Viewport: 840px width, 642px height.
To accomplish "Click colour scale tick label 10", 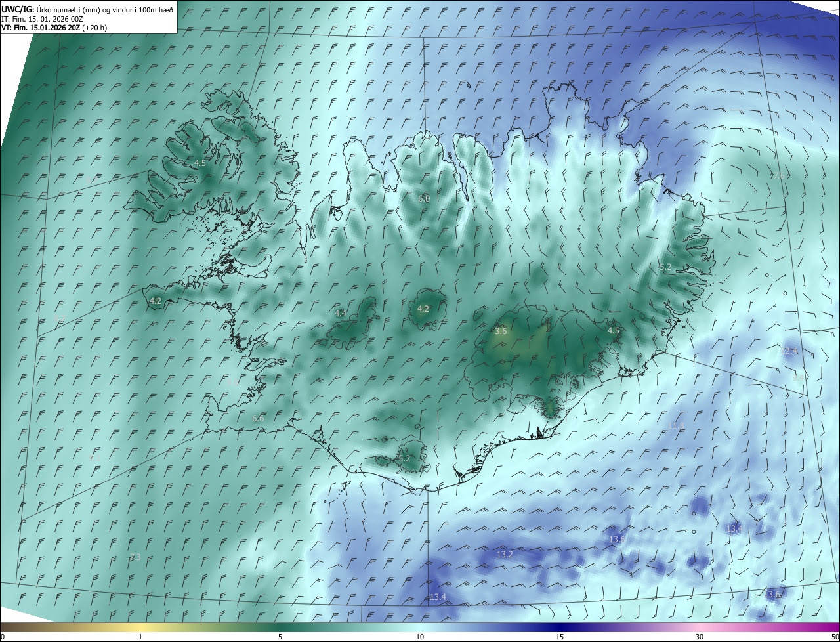I will (x=420, y=637).
